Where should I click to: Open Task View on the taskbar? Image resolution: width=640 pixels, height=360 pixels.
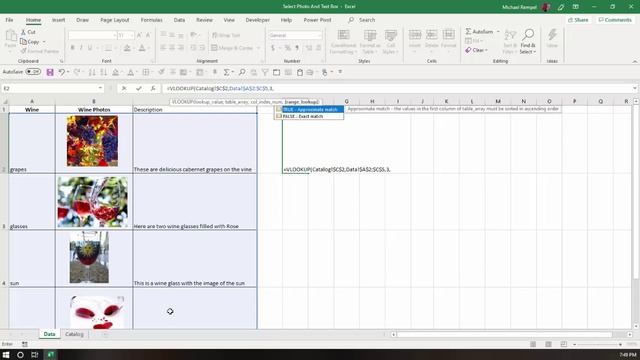click(x=35, y=355)
